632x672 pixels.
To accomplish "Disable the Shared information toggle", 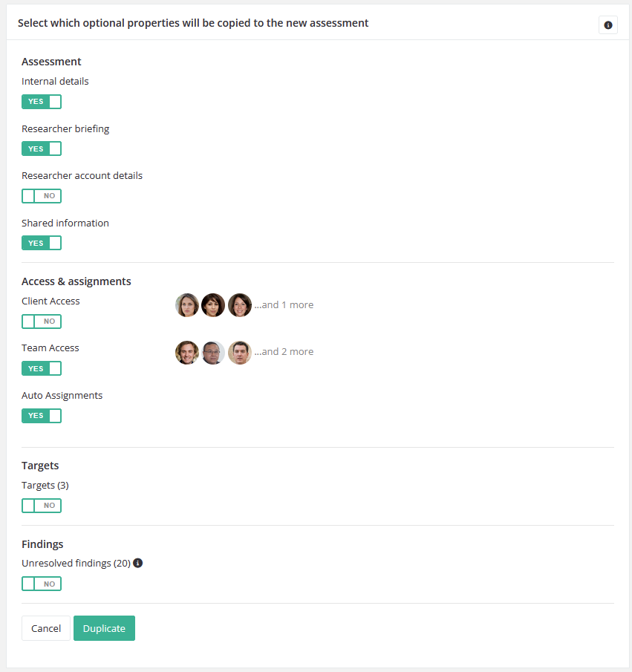I will point(42,243).
